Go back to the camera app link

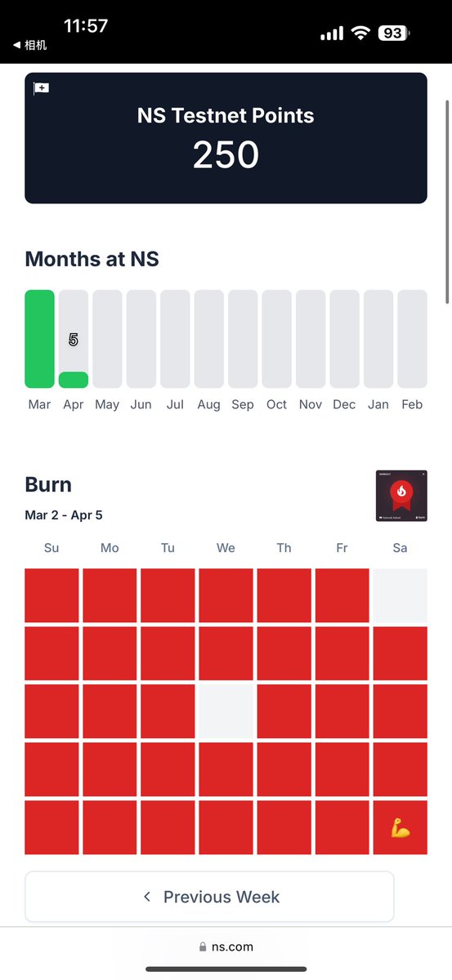pos(29,46)
